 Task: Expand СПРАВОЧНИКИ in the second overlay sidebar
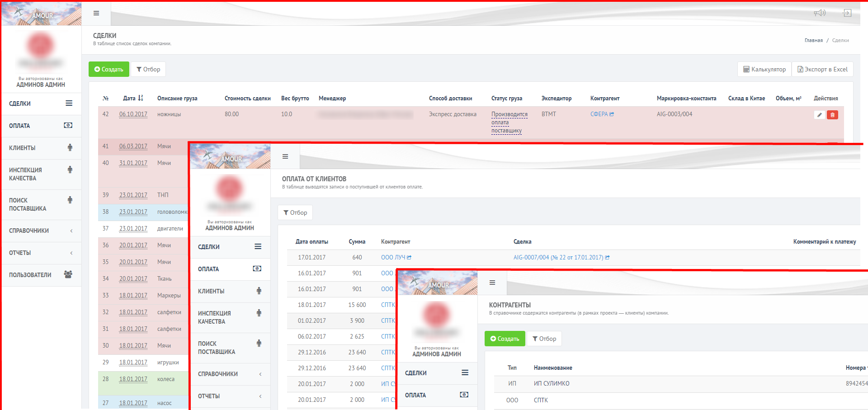coord(230,374)
